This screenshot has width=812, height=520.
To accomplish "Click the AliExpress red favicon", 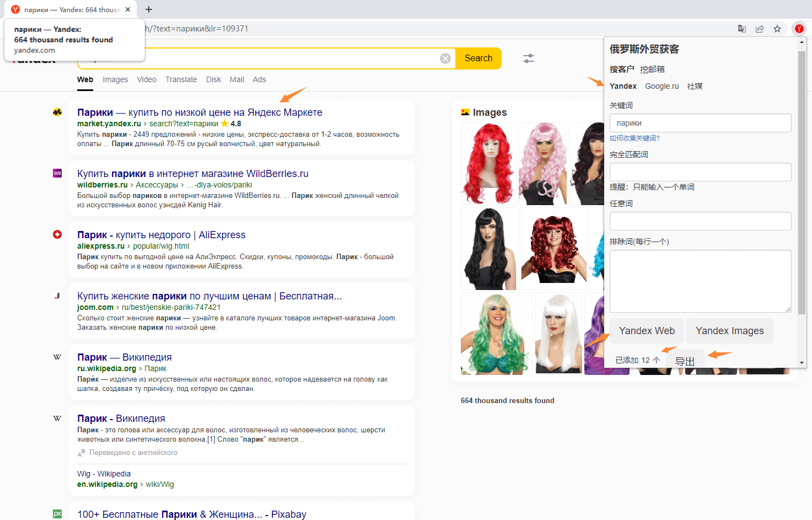I will 57,234.
